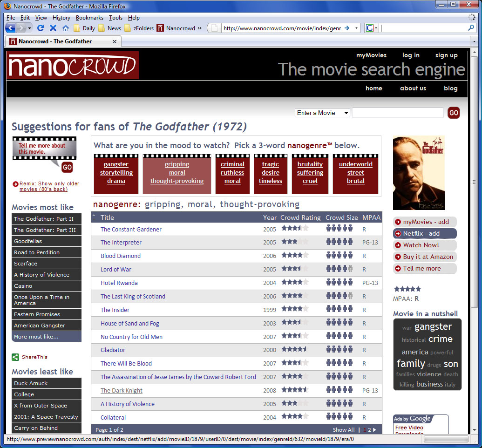Click More most like... button
The height and width of the screenshot is (448, 482).
47,337
